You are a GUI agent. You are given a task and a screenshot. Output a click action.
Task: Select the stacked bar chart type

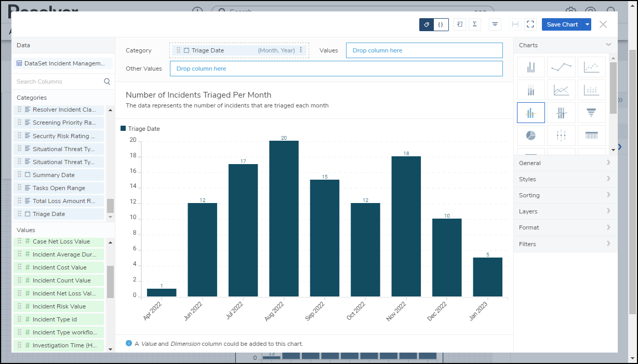531,90
